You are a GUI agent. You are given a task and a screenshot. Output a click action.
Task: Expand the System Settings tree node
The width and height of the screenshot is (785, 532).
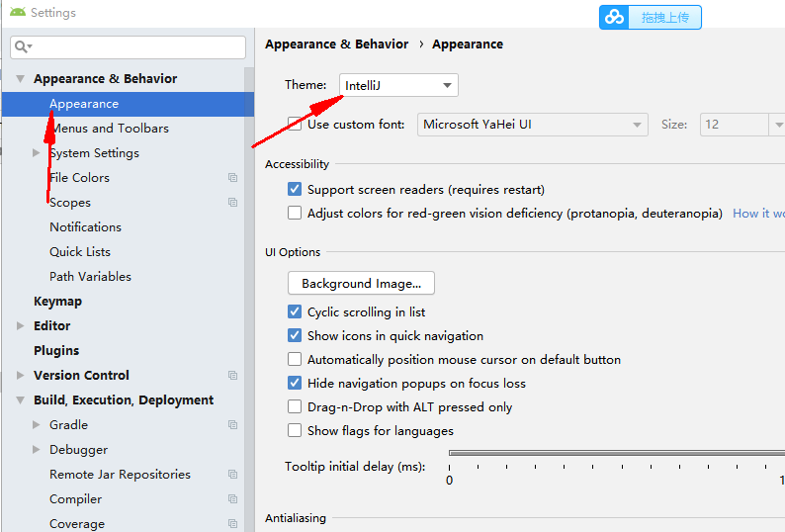click(36, 153)
